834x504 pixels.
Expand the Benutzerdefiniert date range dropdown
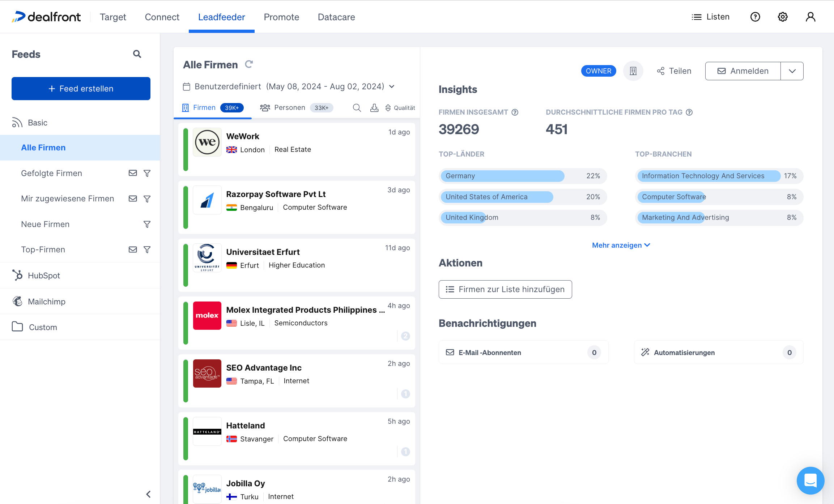[x=392, y=87]
